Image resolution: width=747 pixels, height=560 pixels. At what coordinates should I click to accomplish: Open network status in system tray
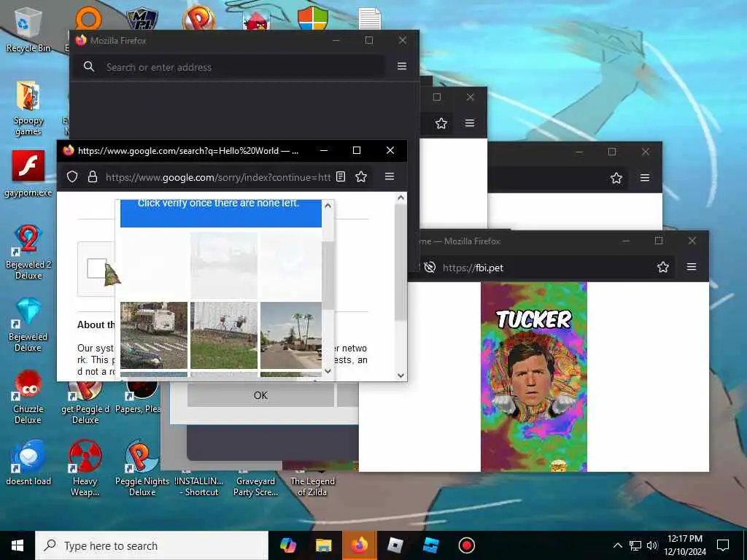point(635,545)
